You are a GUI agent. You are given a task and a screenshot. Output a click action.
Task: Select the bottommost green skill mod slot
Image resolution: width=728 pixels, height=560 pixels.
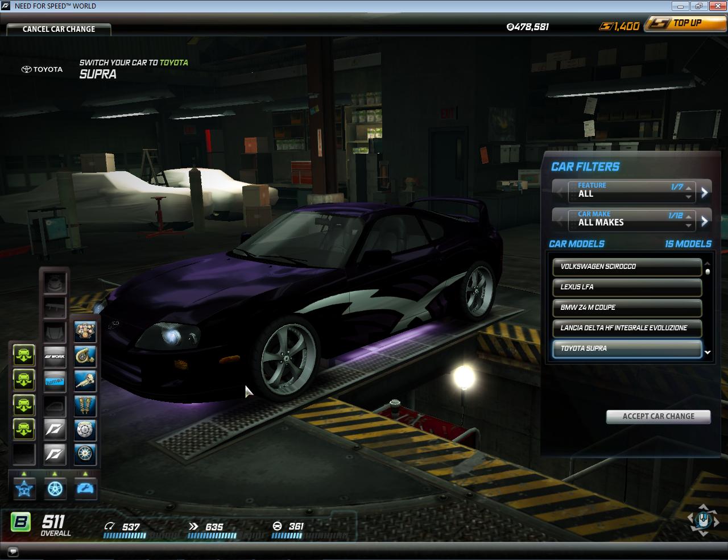point(24,430)
